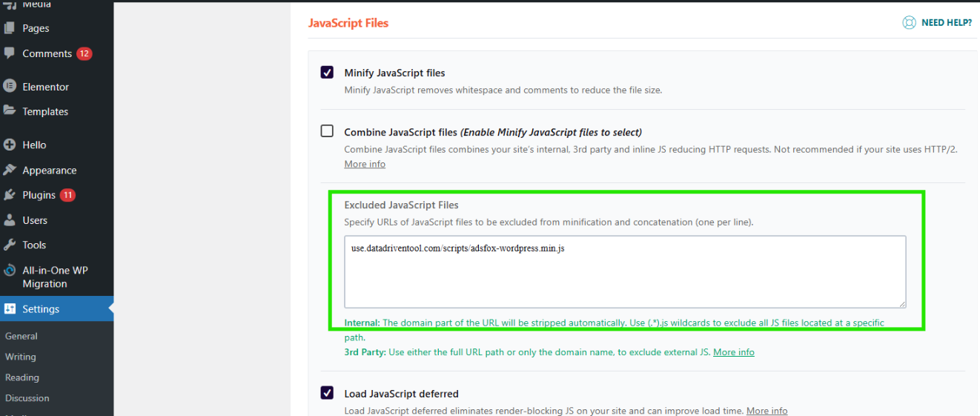Open Discussion settings submenu item
980x416 pixels.
pos(27,398)
